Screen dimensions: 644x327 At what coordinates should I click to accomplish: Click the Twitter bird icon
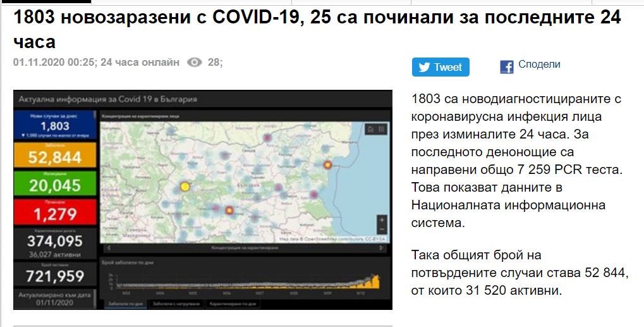[x=424, y=67]
